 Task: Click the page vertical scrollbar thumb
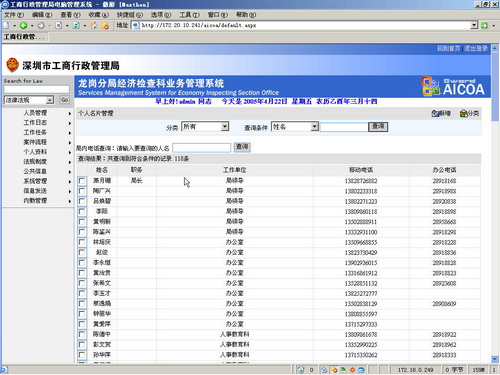point(495,86)
